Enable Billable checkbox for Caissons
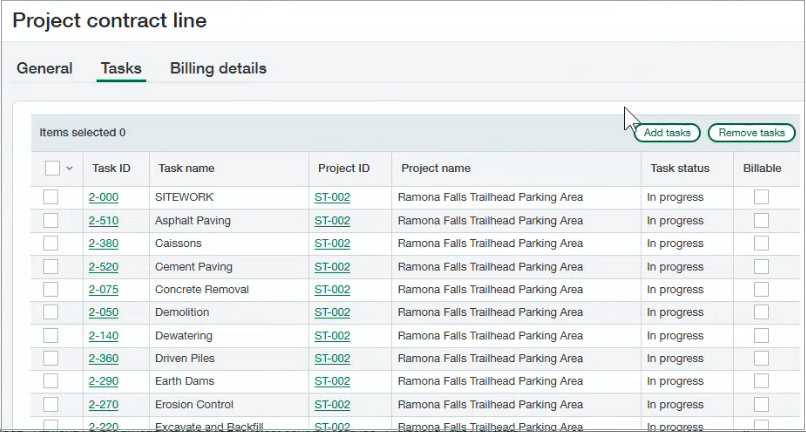 click(x=761, y=243)
